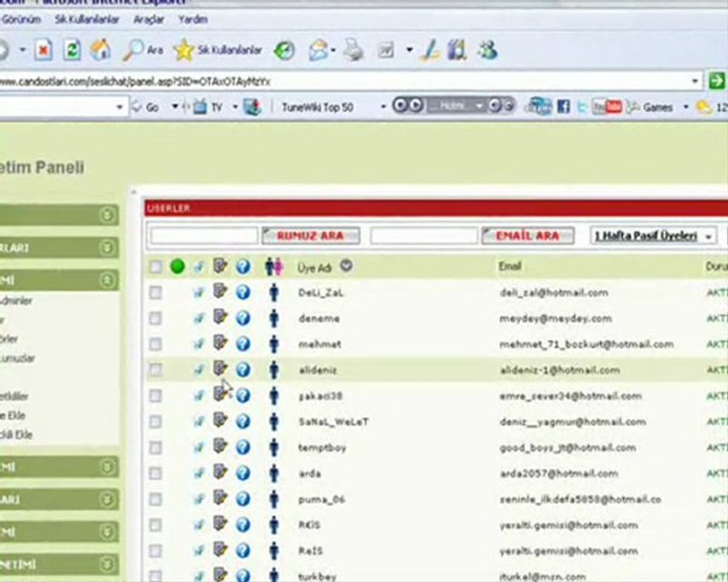
Task: Open Sık Kullanılanlar favorites star button
Action: coord(218,49)
